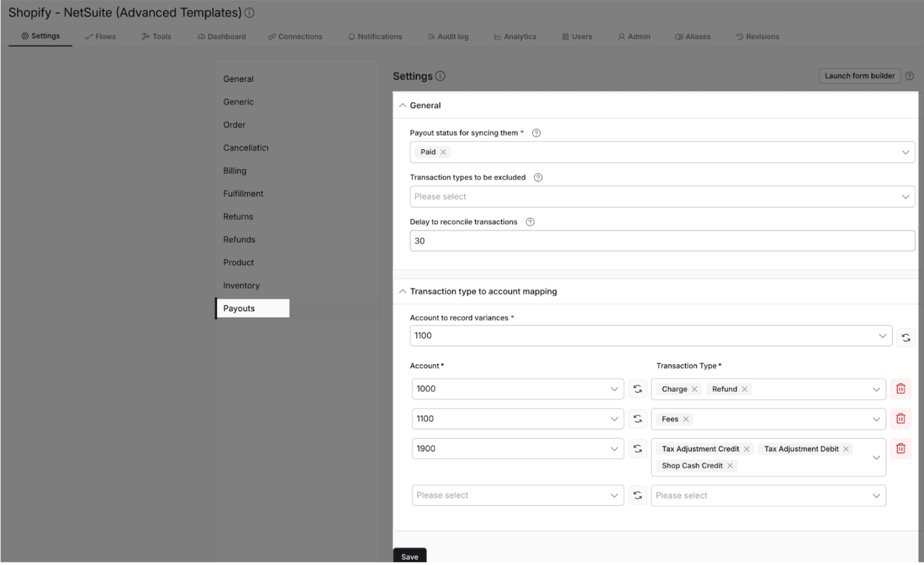Open help for Transaction types to be excluded
Viewport: 924px width, 565px height.
click(538, 177)
